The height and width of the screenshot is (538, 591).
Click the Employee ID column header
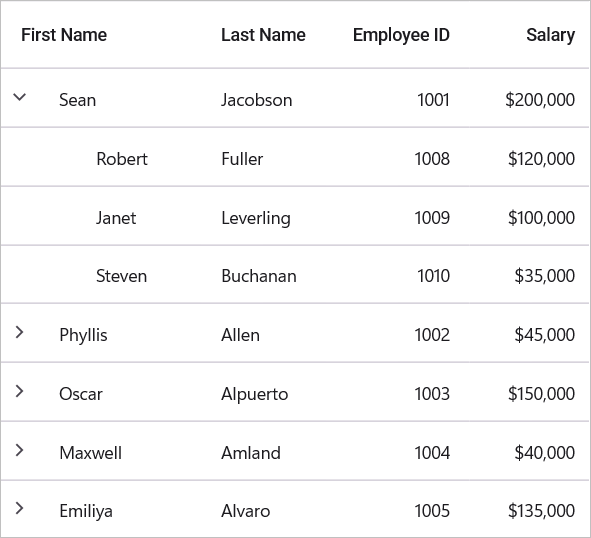tap(401, 35)
